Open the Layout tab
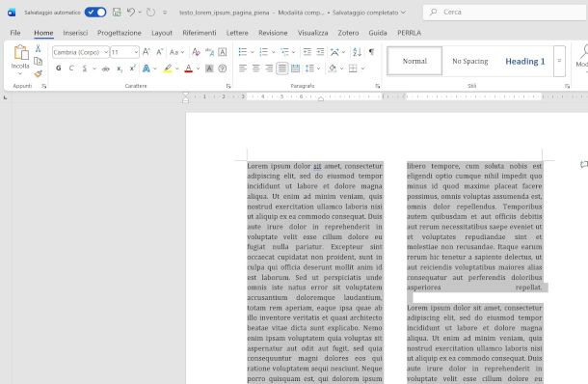588x384 pixels. (162, 33)
